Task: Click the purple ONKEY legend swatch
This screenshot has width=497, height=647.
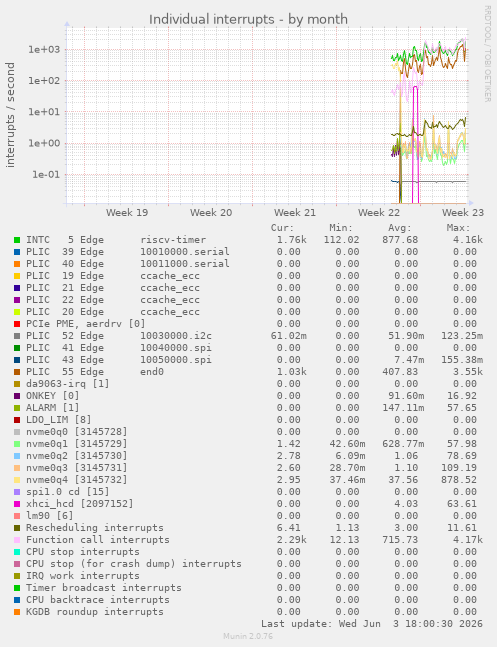Action: (17, 396)
